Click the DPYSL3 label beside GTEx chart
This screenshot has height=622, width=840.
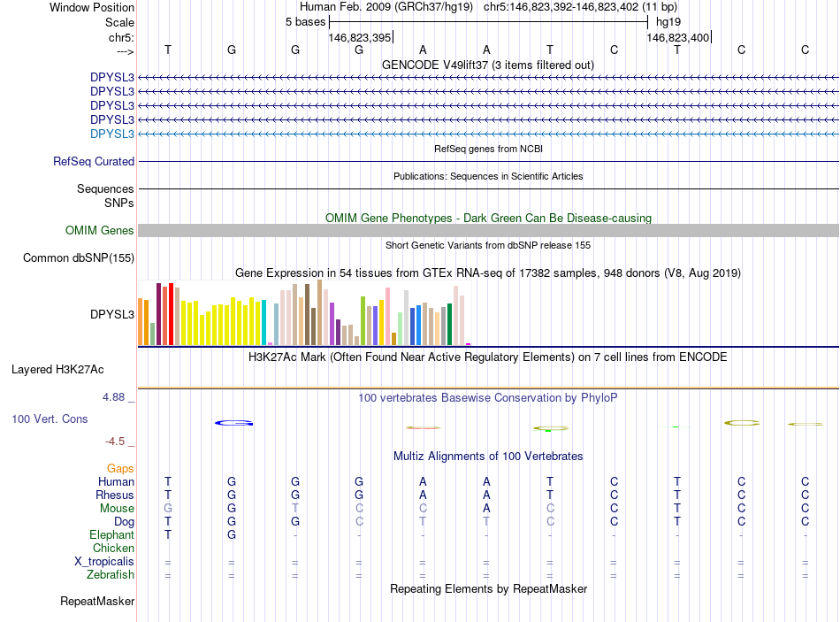point(112,314)
